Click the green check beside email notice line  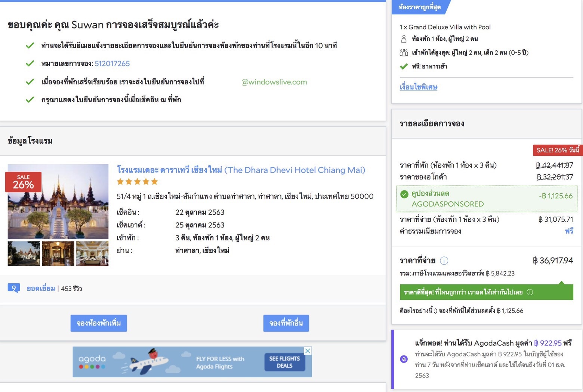click(30, 46)
